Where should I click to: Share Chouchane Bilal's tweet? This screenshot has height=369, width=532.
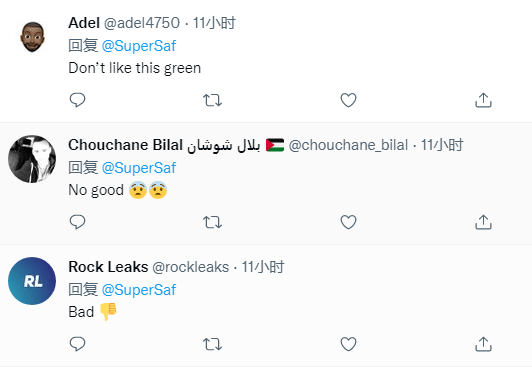483,222
